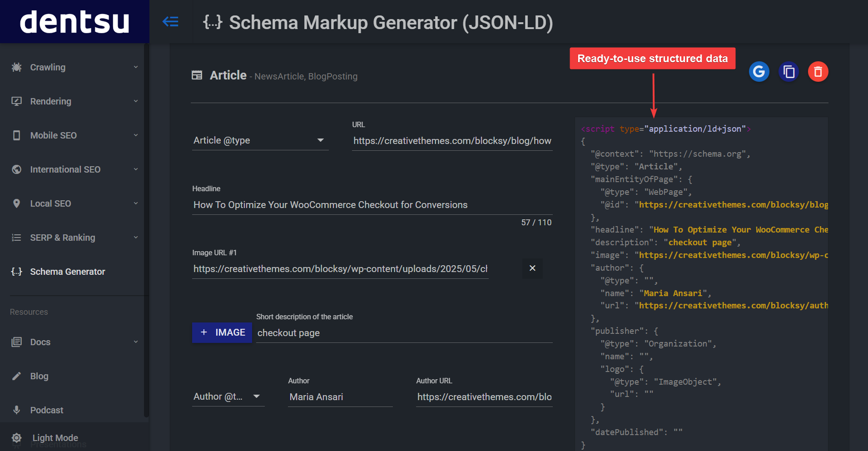
Task: Click the Crawling spider icon
Action: pyautogui.click(x=17, y=67)
